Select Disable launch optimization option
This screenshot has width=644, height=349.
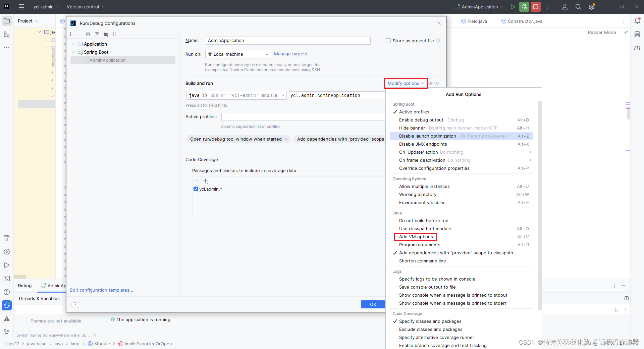point(461,136)
